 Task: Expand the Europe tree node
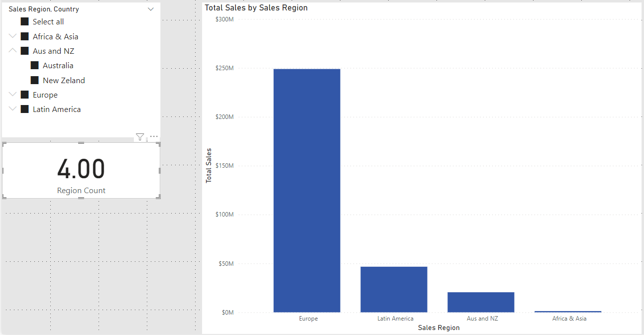click(x=12, y=95)
